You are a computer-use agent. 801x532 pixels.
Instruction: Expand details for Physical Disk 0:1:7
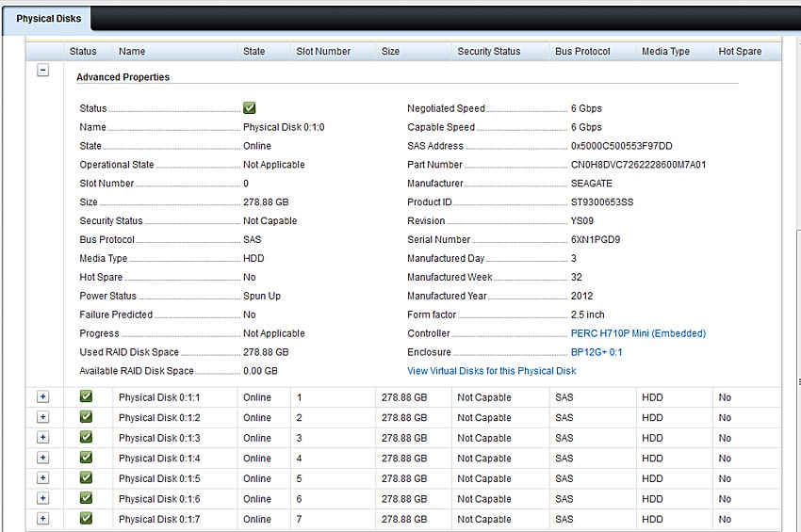point(43,519)
